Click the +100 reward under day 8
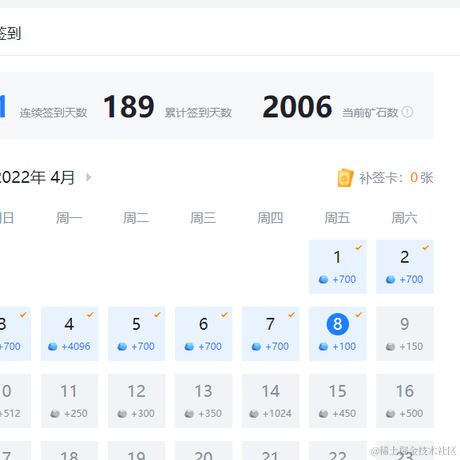The height and width of the screenshot is (460, 460). 344,346
